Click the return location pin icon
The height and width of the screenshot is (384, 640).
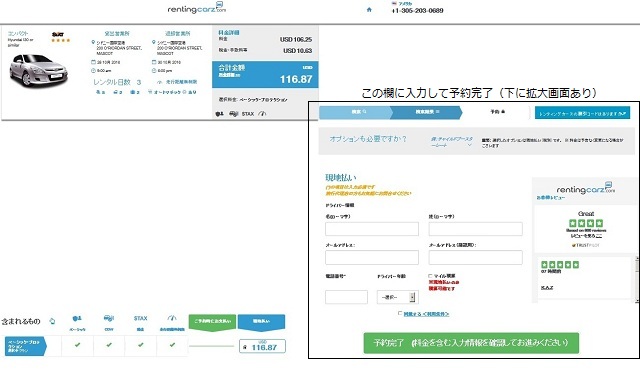click(x=153, y=42)
